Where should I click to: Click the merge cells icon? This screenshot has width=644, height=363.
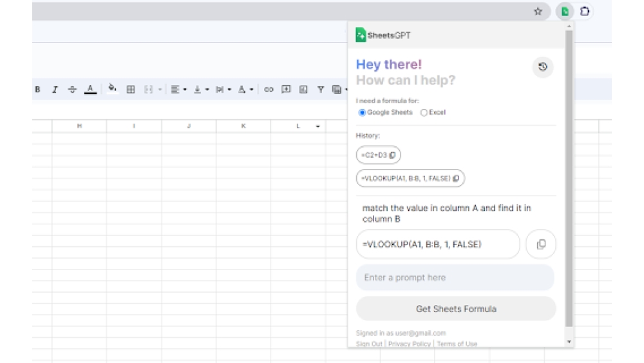tap(148, 89)
